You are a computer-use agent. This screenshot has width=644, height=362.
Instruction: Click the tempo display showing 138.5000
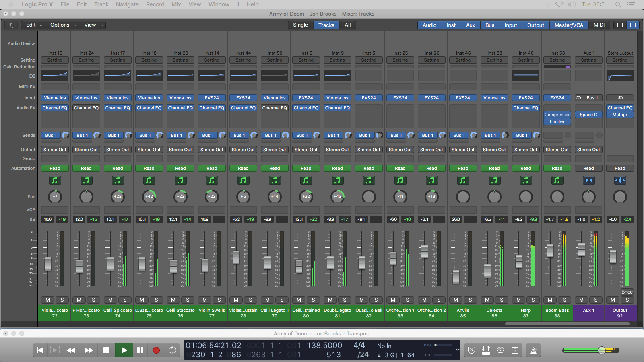pyautogui.click(x=325, y=345)
